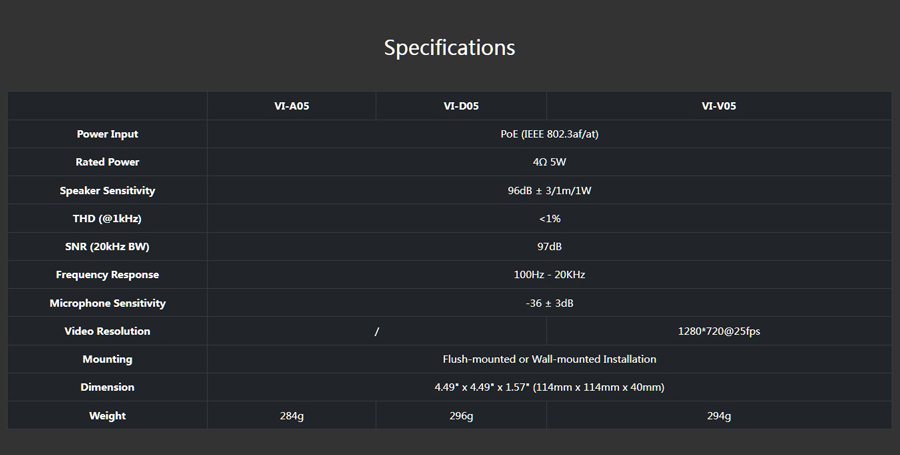This screenshot has height=455, width=900.
Task: Click the SNR (20kHz BW) label
Action: pyautogui.click(x=107, y=246)
